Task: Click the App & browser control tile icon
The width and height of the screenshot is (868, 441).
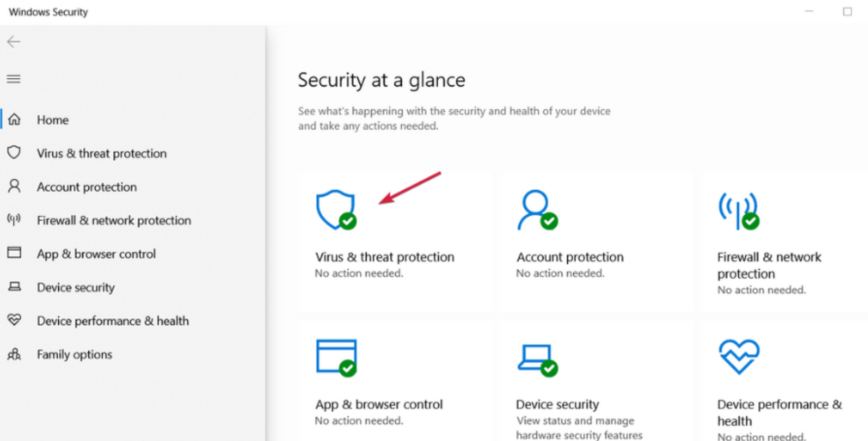Action: point(336,357)
